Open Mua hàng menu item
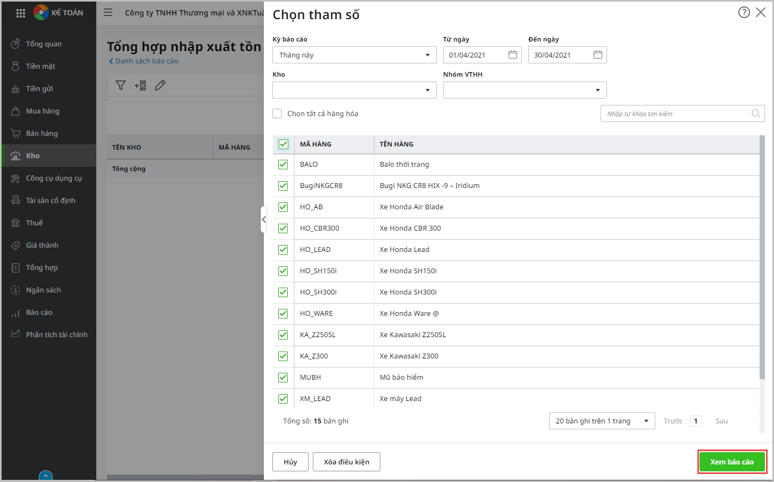This screenshot has width=774, height=482. tap(48, 111)
